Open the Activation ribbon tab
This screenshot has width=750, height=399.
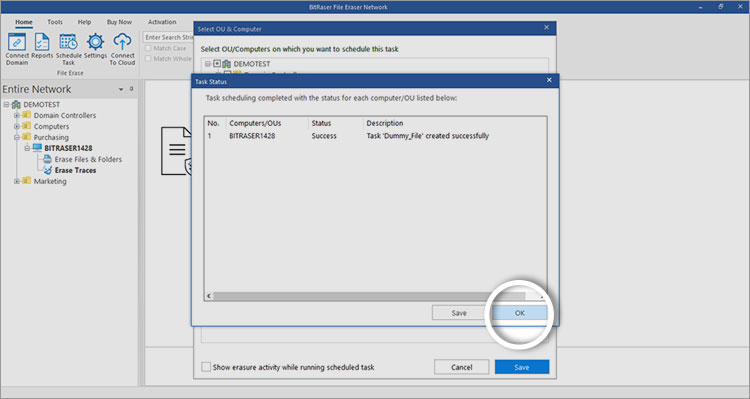[162, 22]
